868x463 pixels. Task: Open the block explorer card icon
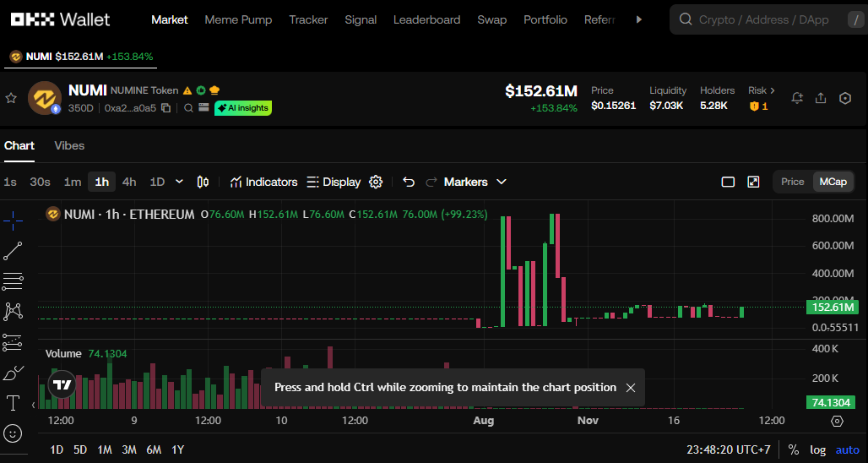203,107
